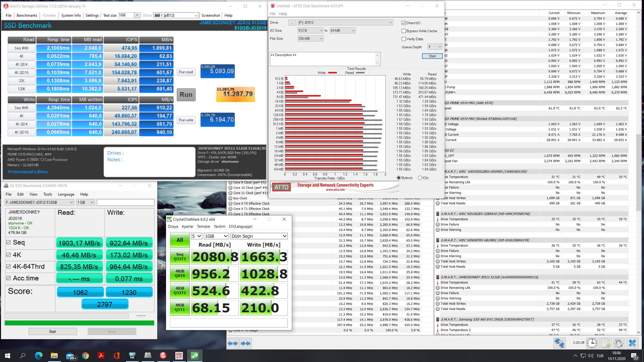Open Microsoft Office taskbar icon
This screenshot has height=362, width=644.
pyautogui.click(x=116, y=356)
